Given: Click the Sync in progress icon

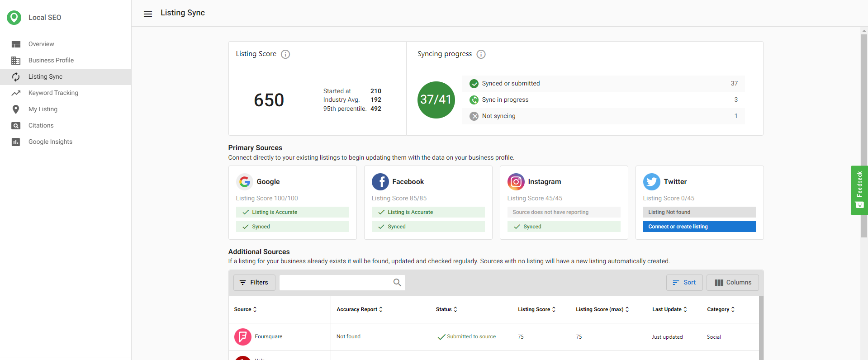Looking at the screenshot, I should click(474, 100).
